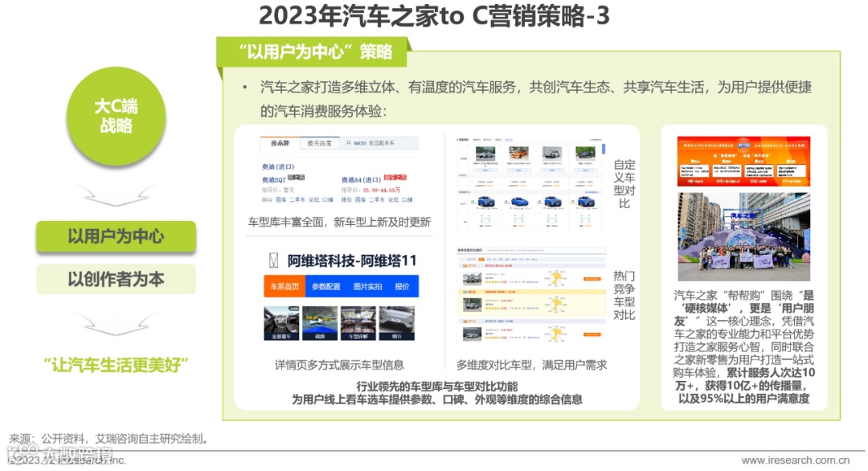868x471 pixels.
Task: Click the 行业领先的车型库与车型对比功能 heading
Action: point(436,387)
